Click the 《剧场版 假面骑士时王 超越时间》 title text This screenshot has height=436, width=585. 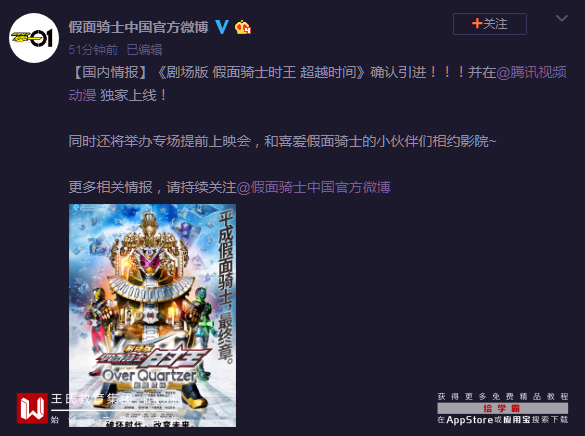pyautogui.click(x=261, y=72)
